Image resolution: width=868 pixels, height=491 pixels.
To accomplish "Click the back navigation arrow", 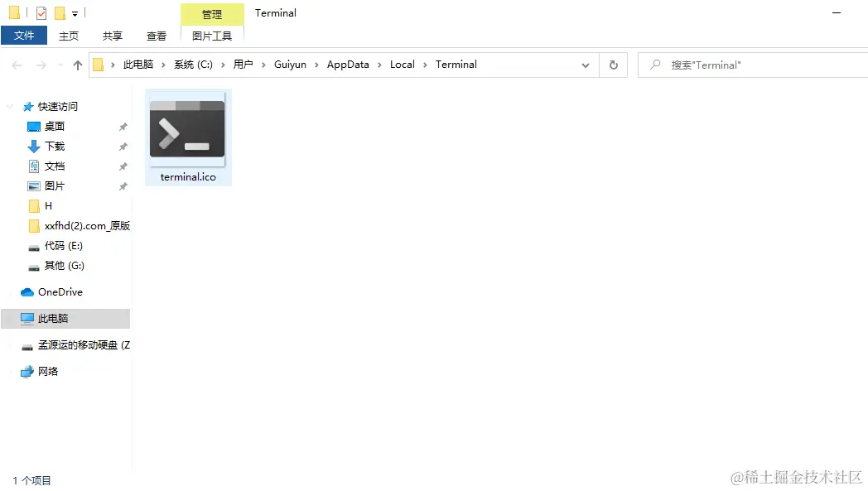I will tap(16, 64).
